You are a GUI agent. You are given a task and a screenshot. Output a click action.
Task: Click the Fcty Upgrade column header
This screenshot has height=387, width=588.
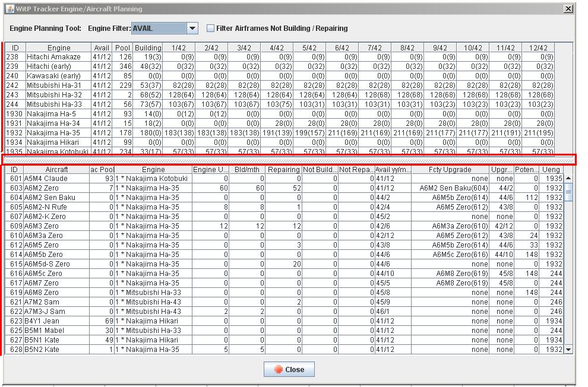coord(450,169)
